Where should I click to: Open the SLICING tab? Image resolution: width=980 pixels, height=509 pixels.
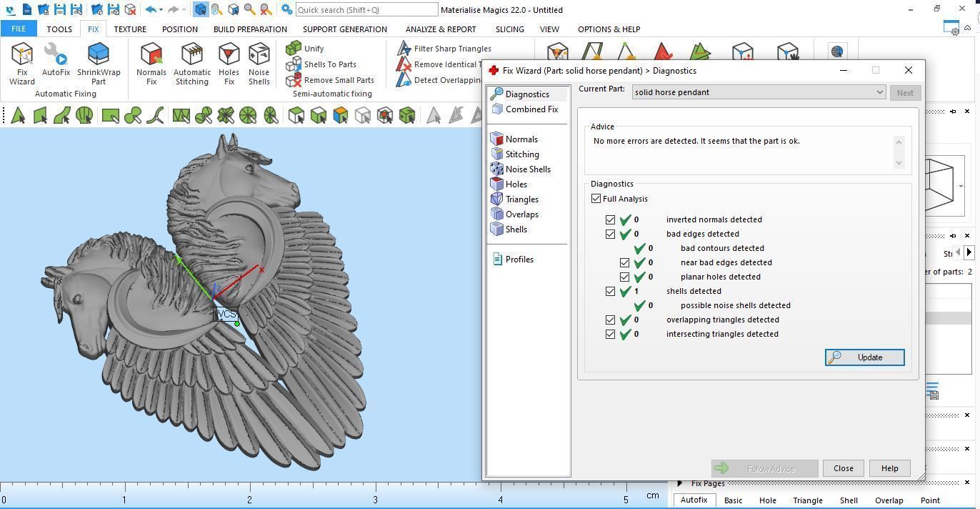click(x=509, y=29)
